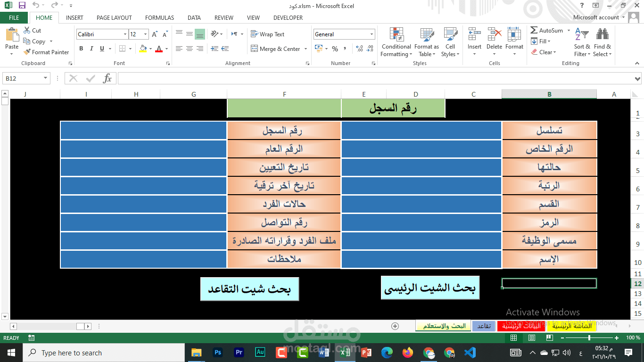Open Cell Styles gallery

(x=450, y=42)
